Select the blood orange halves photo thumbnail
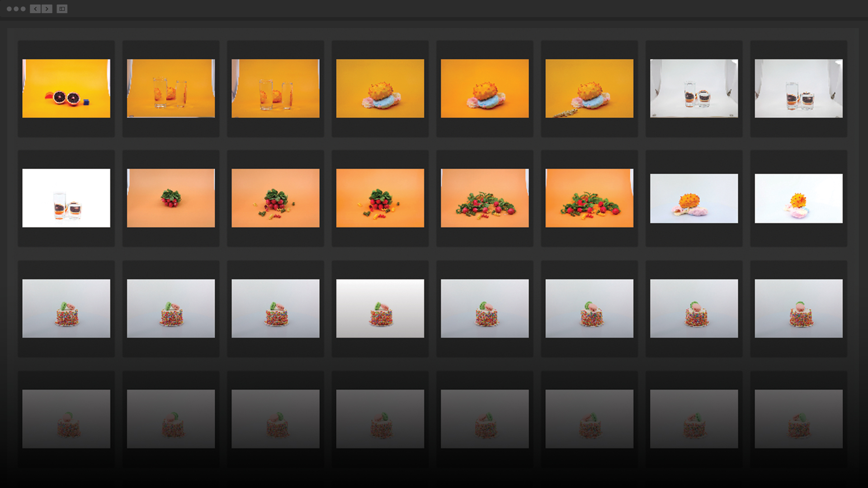Screen dimensions: 868x488 pos(66,89)
